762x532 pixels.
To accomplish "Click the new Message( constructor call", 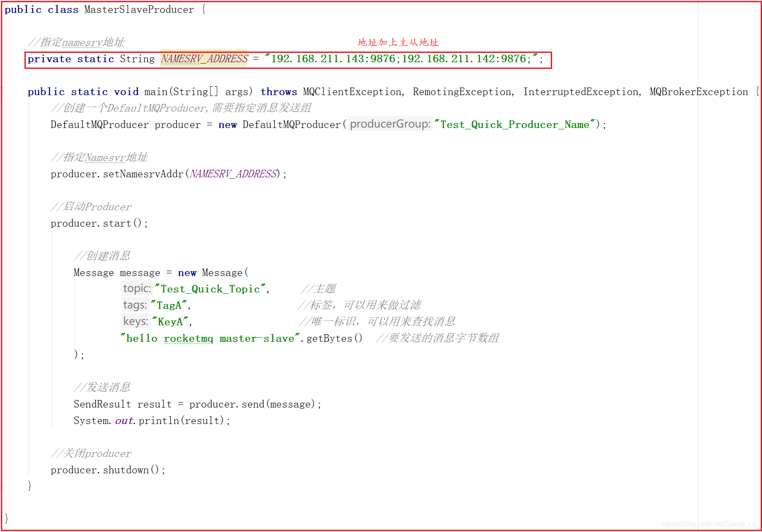I will (x=213, y=272).
